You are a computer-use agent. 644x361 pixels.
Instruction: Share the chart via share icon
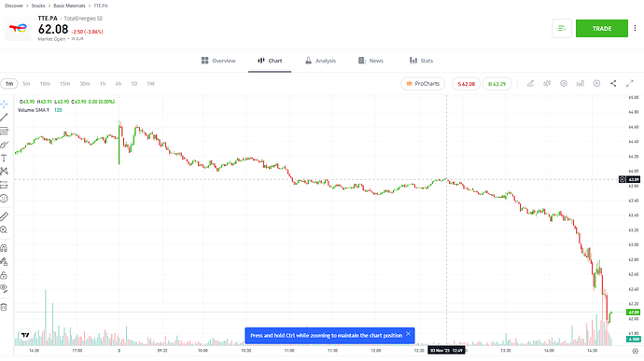613,83
